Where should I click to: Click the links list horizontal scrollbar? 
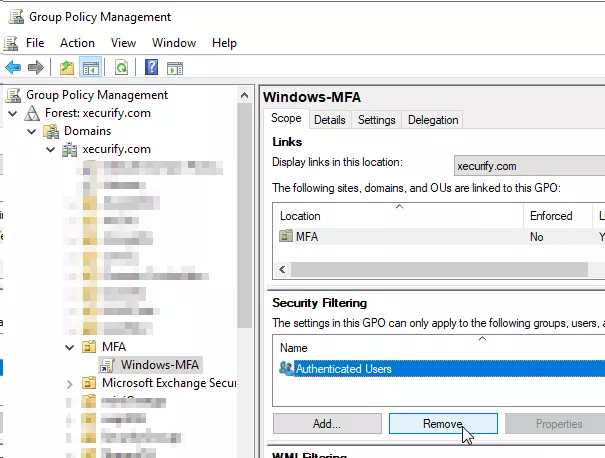click(x=439, y=269)
